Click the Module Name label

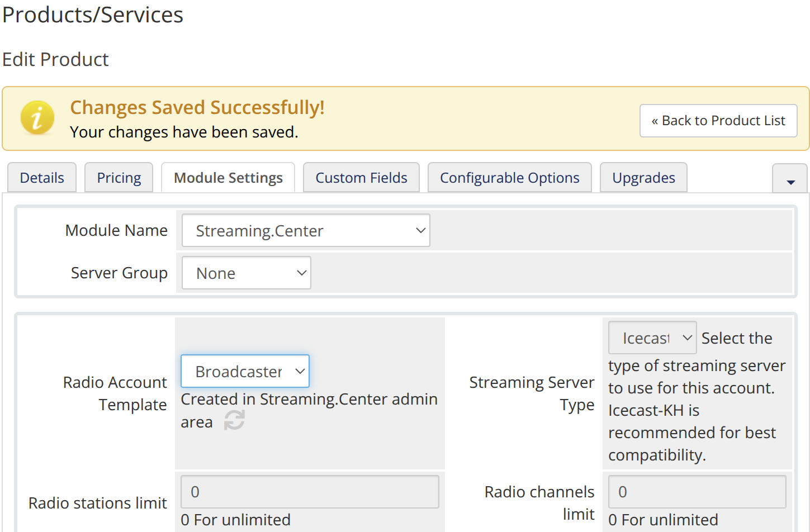coord(116,230)
